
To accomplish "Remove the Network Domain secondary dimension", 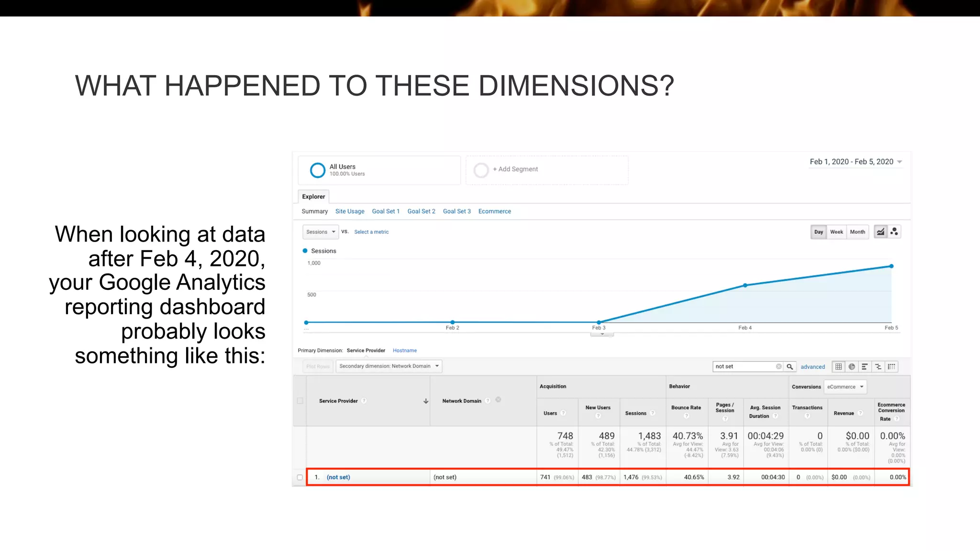I will pyautogui.click(x=498, y=400).
